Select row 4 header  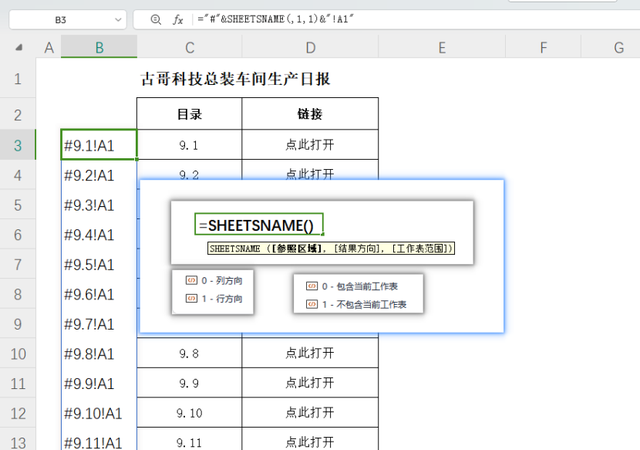(x=18, y=175)
